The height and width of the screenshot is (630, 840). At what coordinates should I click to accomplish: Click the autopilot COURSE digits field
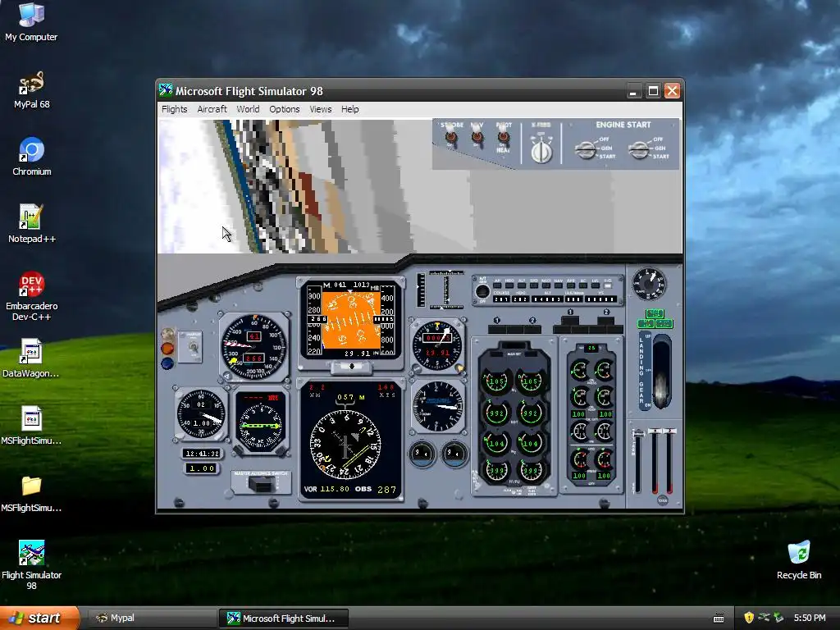(x=501, y=299)
